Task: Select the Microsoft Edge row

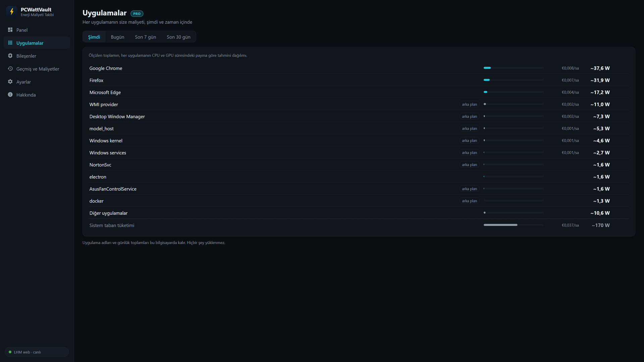Action: (359, 92)
